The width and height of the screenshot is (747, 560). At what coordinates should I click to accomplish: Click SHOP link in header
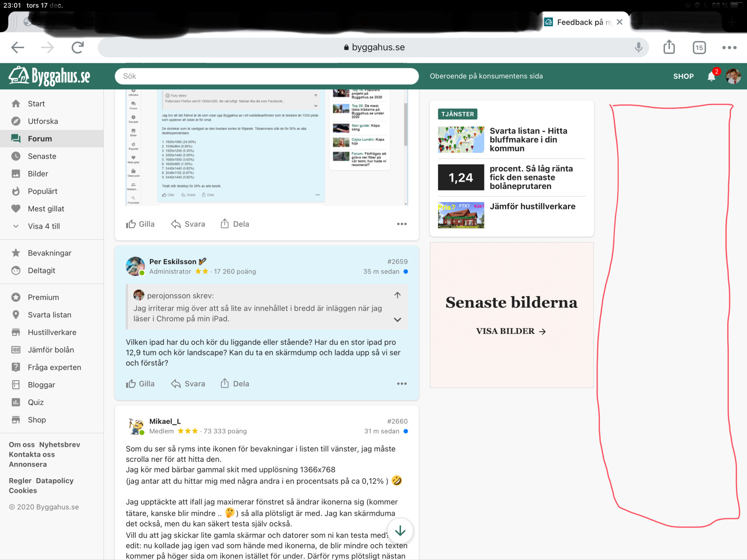click(x=683, y=76)
